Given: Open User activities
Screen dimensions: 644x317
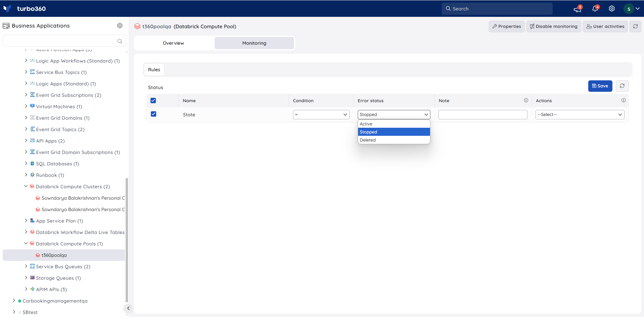Looking at the screenshot, I should 605,26.
